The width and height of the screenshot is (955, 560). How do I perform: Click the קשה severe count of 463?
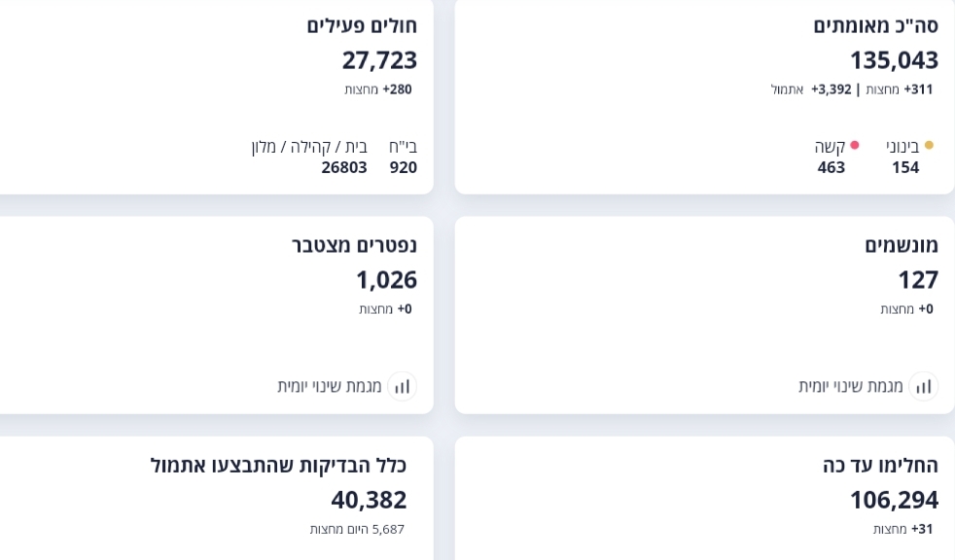tap(831, 167)
